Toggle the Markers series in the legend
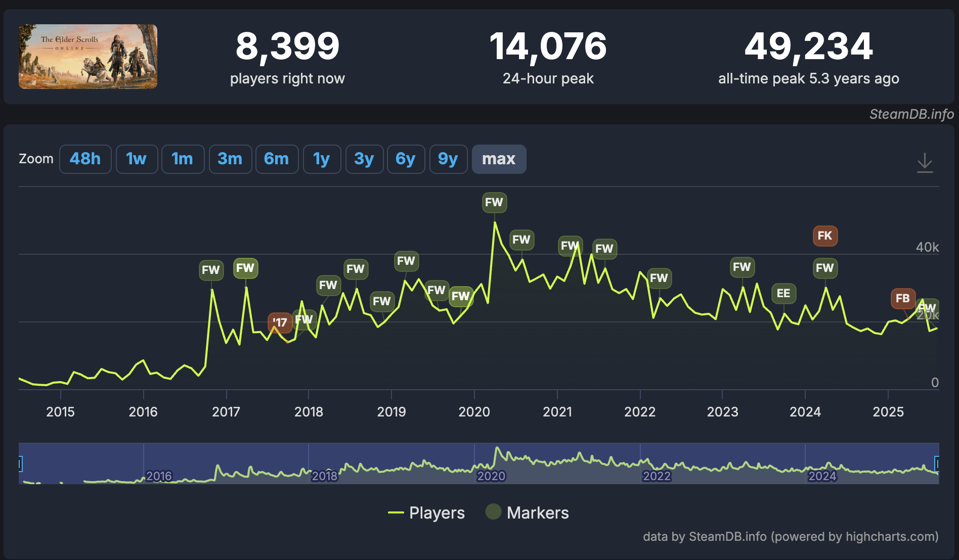The height and width of the screenshot is (560, 959). tap(527, 512)
